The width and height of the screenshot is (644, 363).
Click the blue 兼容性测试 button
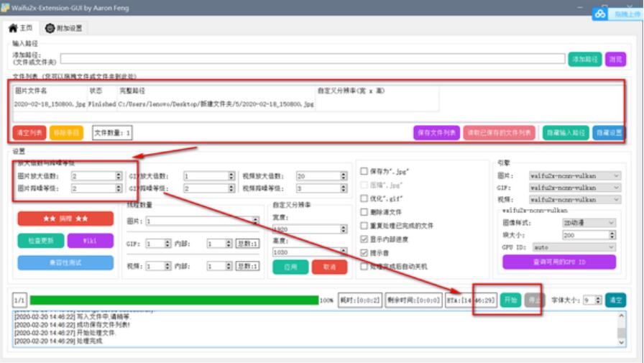[65, 262]
